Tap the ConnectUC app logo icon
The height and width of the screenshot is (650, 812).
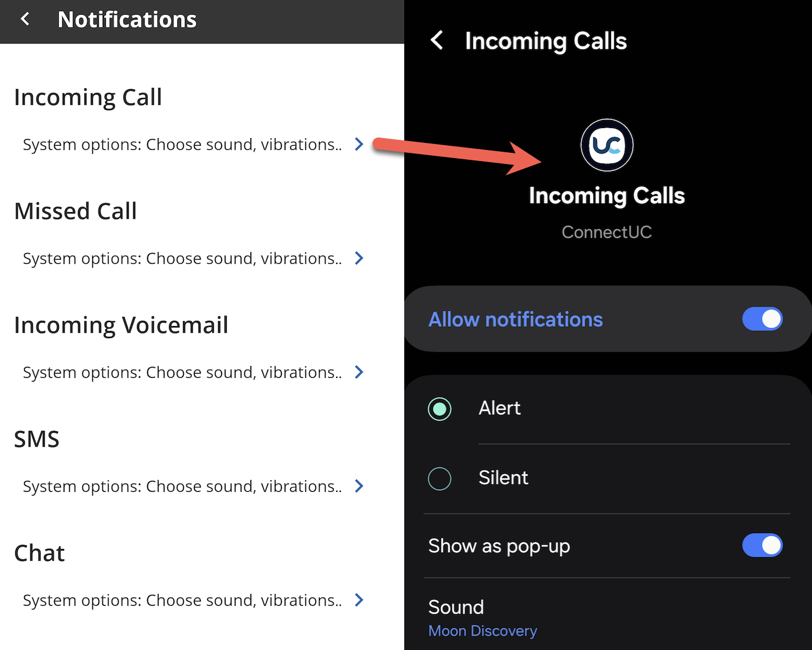tap(607, 145)
